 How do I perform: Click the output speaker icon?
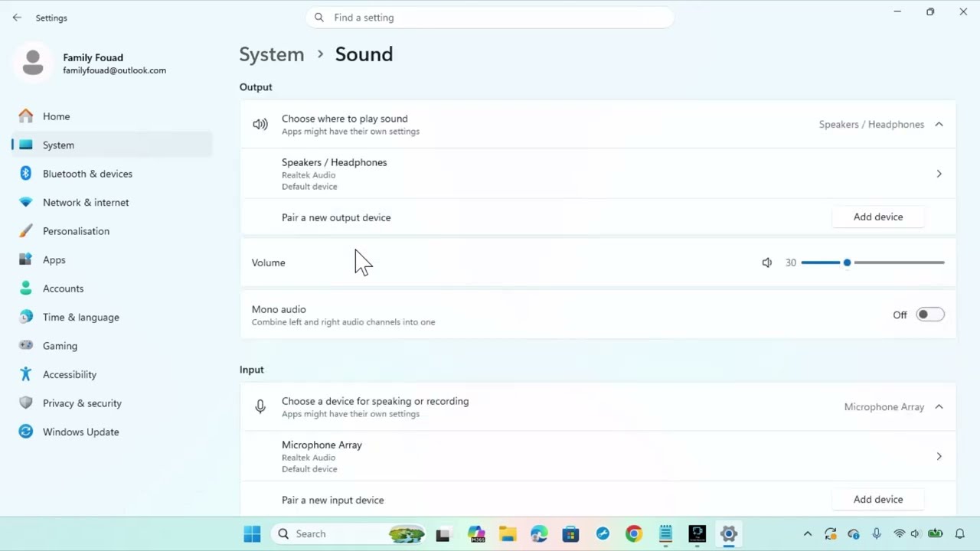click(260, 124)
